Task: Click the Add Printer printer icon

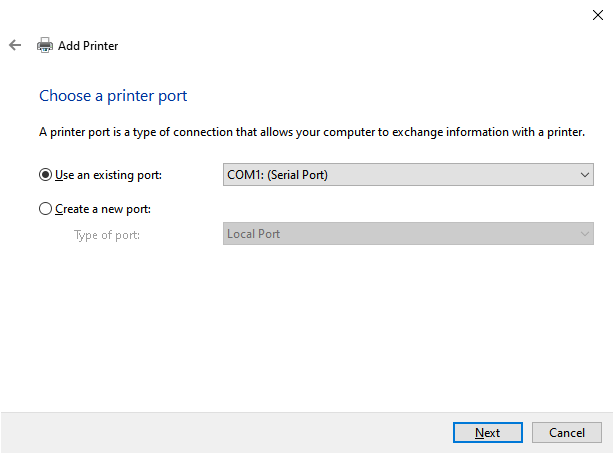Action: [45, 45]
